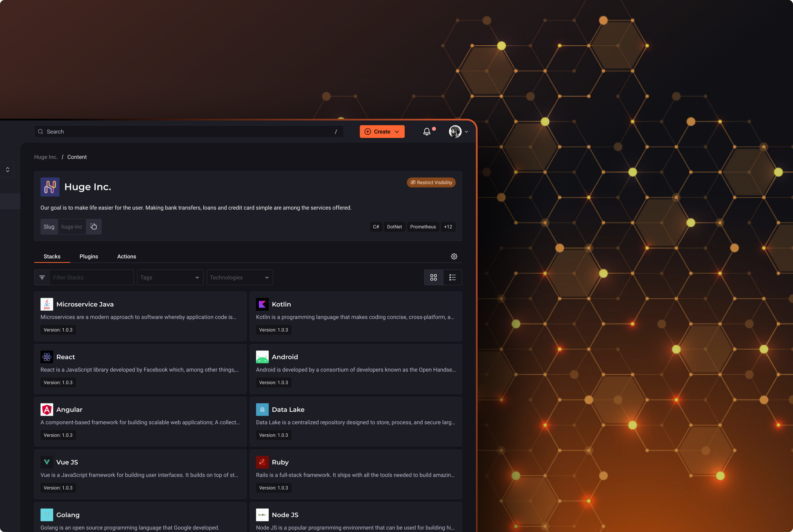This screenshot has height=532, width=793.
Task: Click the Ruby gem icon
Action: coord(262,462)
